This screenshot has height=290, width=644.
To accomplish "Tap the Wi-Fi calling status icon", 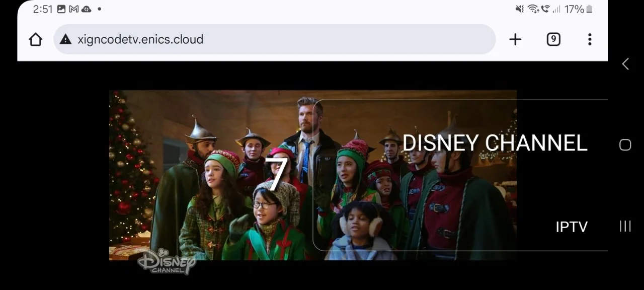I will point(545,9).
